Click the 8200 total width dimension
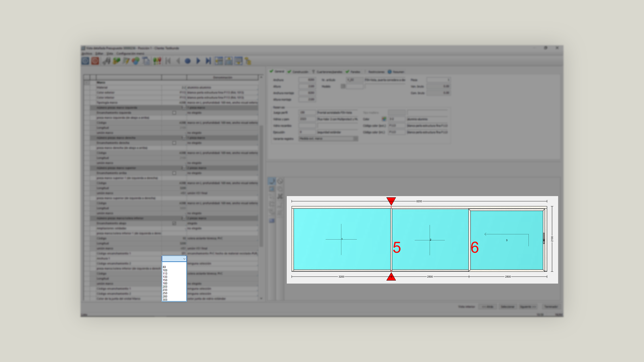 [419, 201]
